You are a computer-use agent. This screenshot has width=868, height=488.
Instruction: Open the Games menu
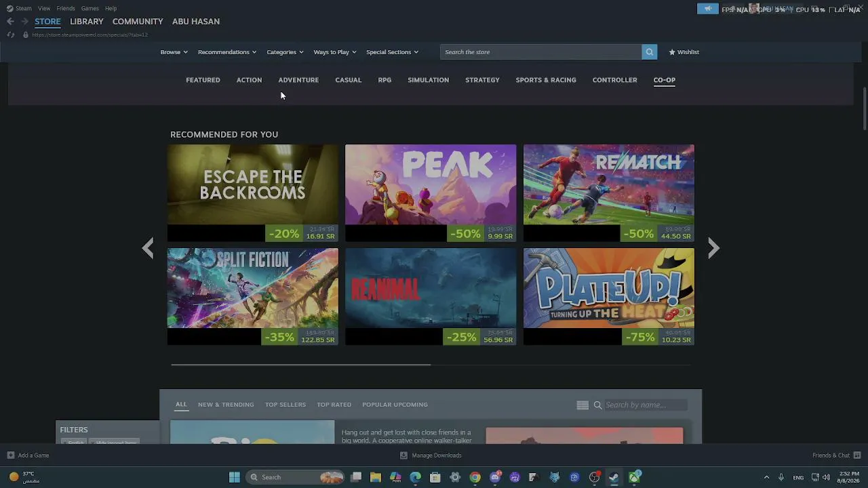click(x=90, y=8)
